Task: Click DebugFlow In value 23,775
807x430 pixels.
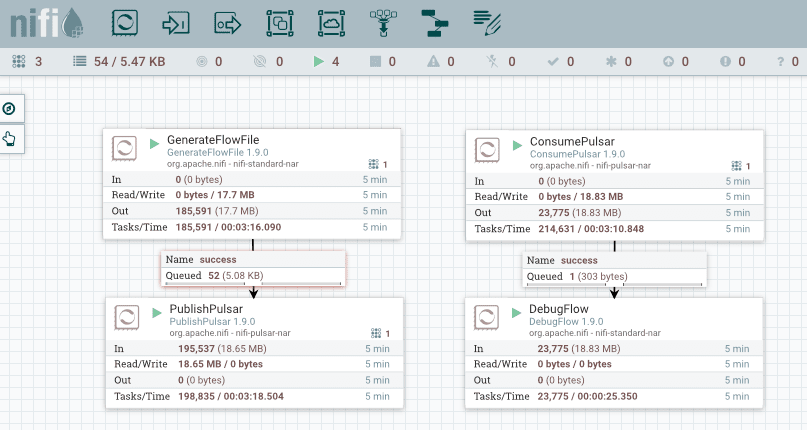Action: click(x=553, y=349)
